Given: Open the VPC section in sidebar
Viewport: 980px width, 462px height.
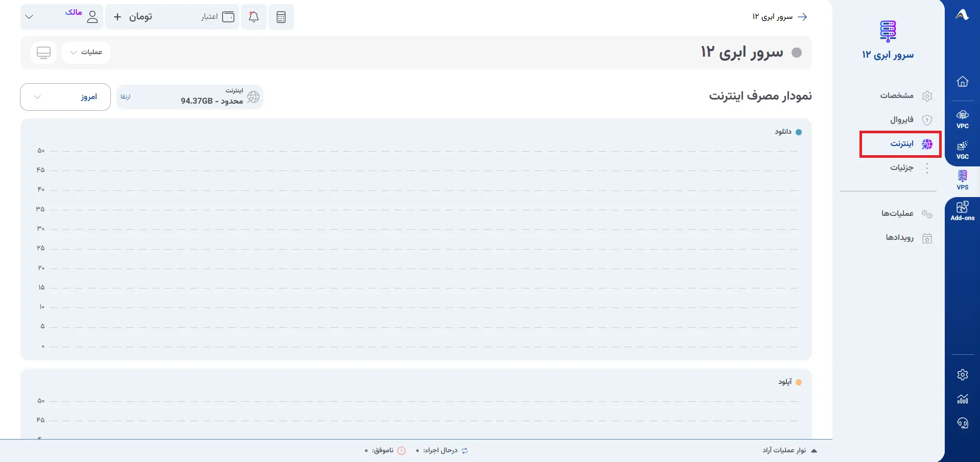Looking at the screenshot, I should [963, 119].
